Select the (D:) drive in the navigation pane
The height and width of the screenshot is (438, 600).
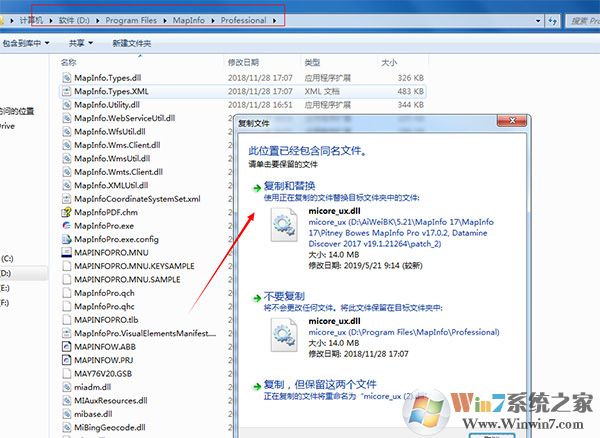[x=5, y=273]
